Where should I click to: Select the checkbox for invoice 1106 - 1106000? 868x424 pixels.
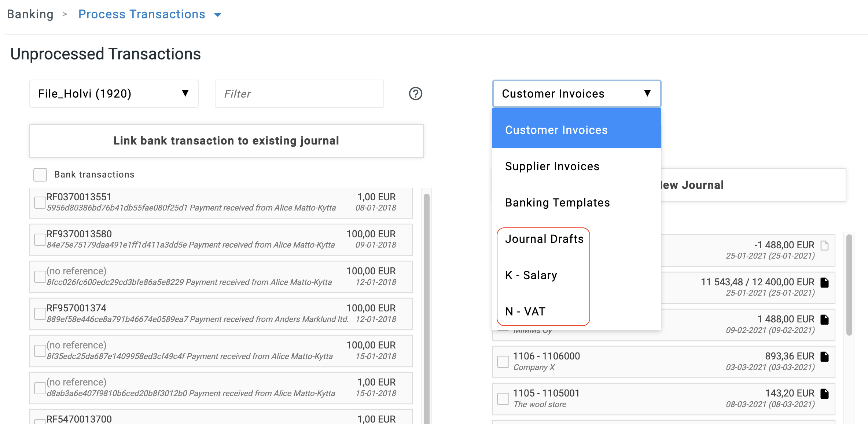click(x=503, y=362)
